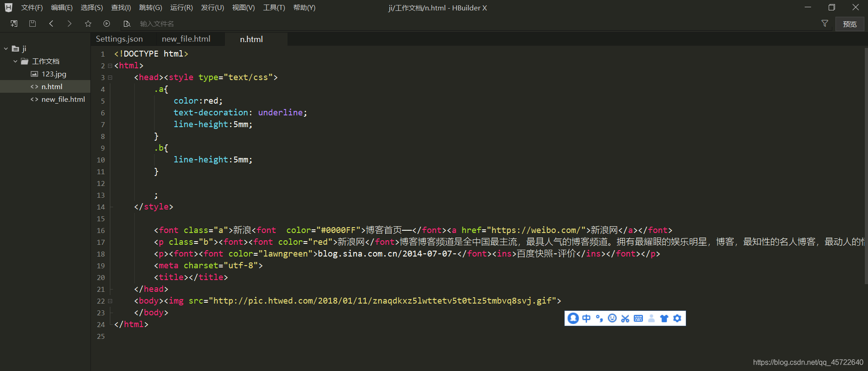This screenshot has height=371, width=868.
Task: Click the meta charset line 19
Action: 208,266
